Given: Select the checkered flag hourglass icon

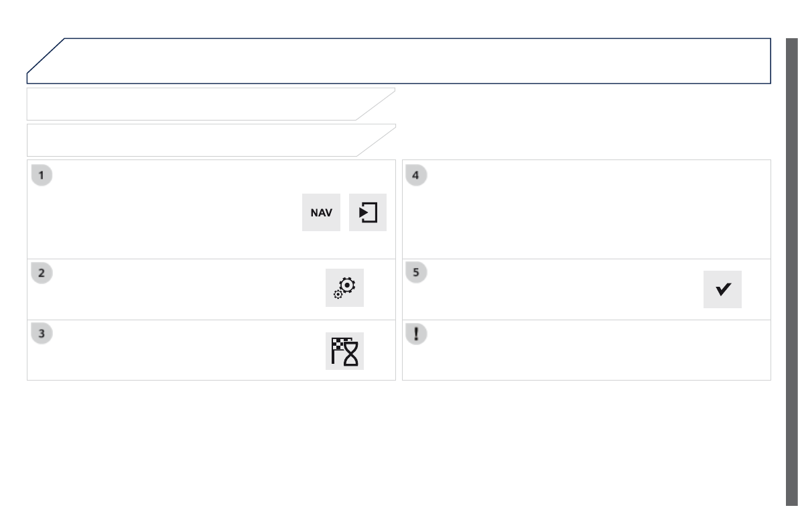Looking at the screenshot, I should pos(344,350).
